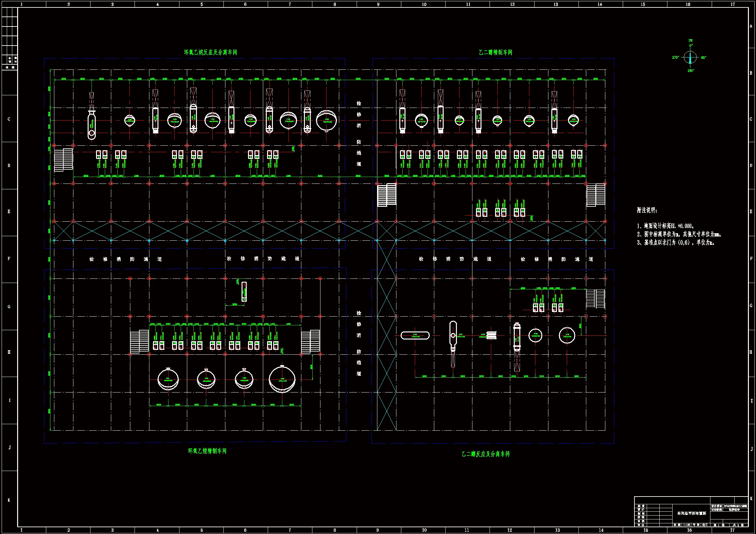Image resolution: width=756 pixels, height=534 pixels.
Task: Click the 附注说明 notes heading
Action: click(647, 210)
